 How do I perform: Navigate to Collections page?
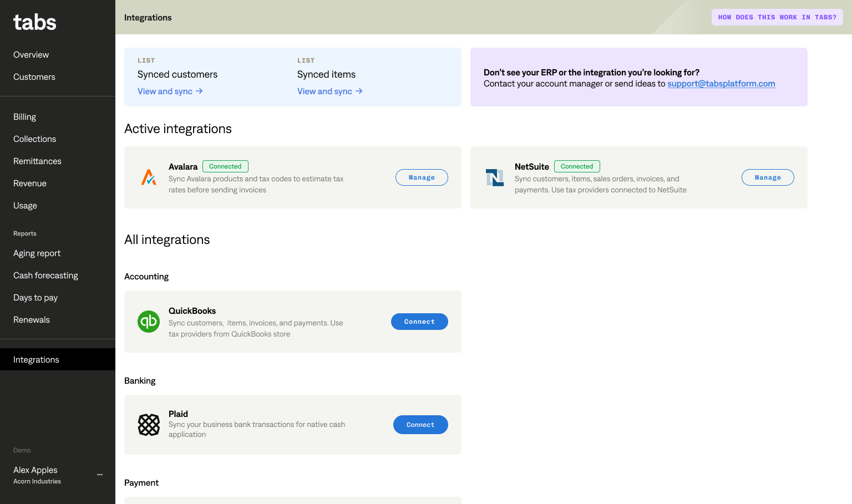pos(34,139)
